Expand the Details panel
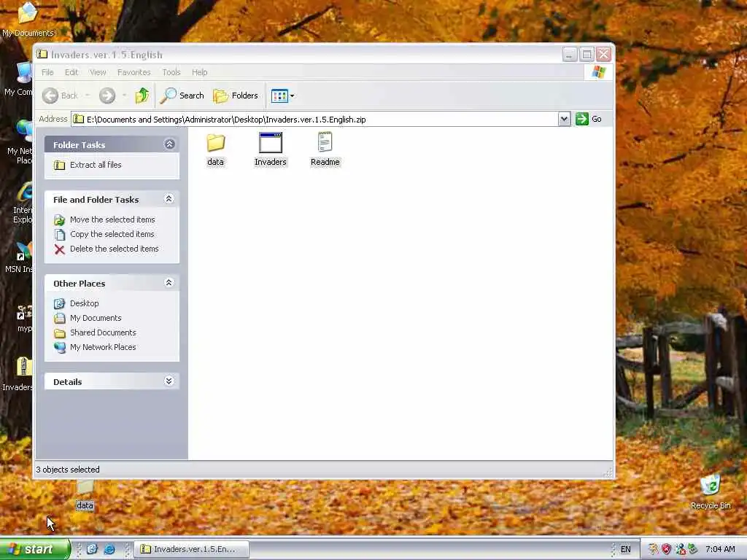747x560 pixels. click(x=169, y=381)
